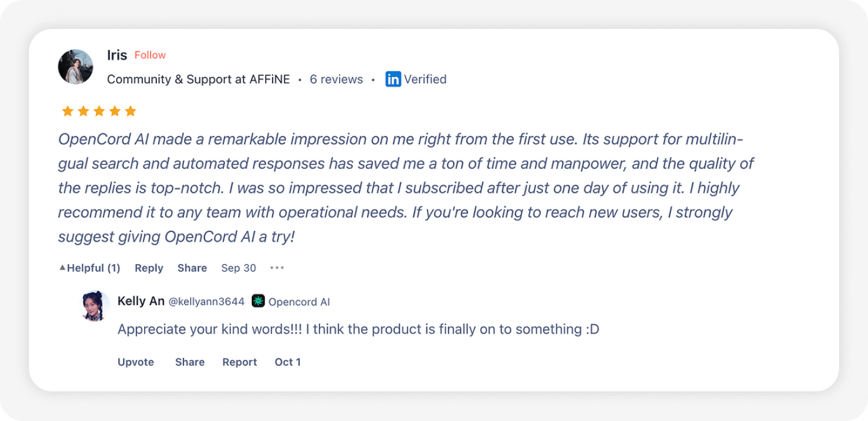This screenshot has width=868, height=421.
Task: Open Iris's profile picture
Action: (76, 67)
